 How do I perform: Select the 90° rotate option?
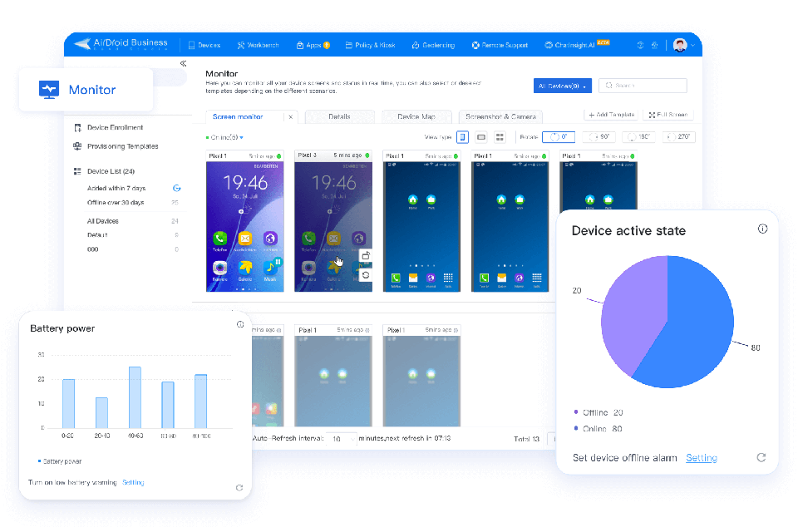pos(599,137)
